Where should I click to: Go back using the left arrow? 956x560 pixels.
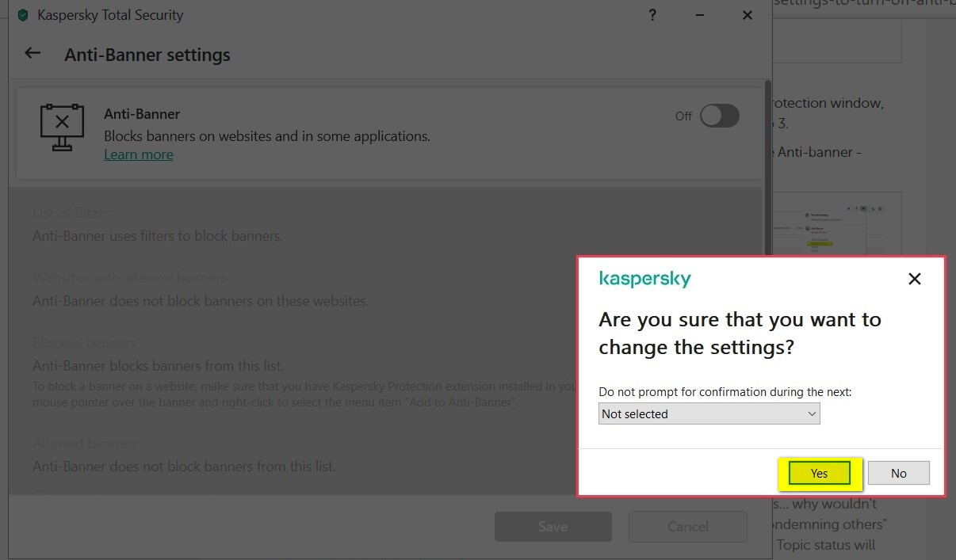click(x=33, y=54)
